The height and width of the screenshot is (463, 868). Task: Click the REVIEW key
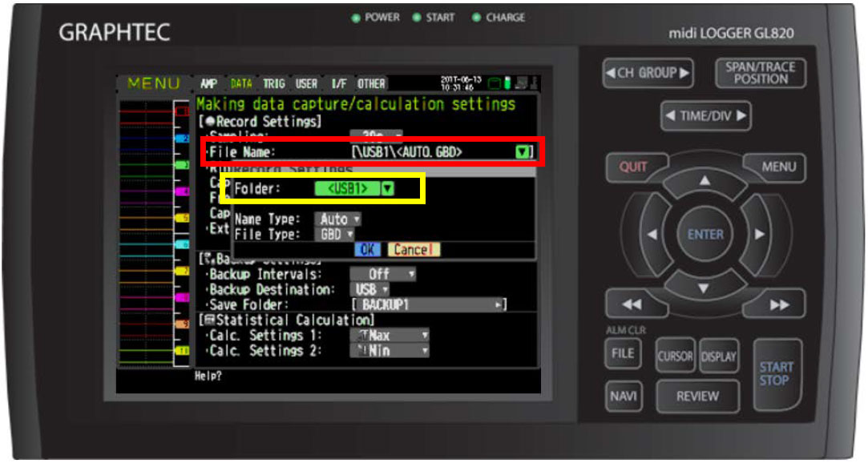coord(697,396)
